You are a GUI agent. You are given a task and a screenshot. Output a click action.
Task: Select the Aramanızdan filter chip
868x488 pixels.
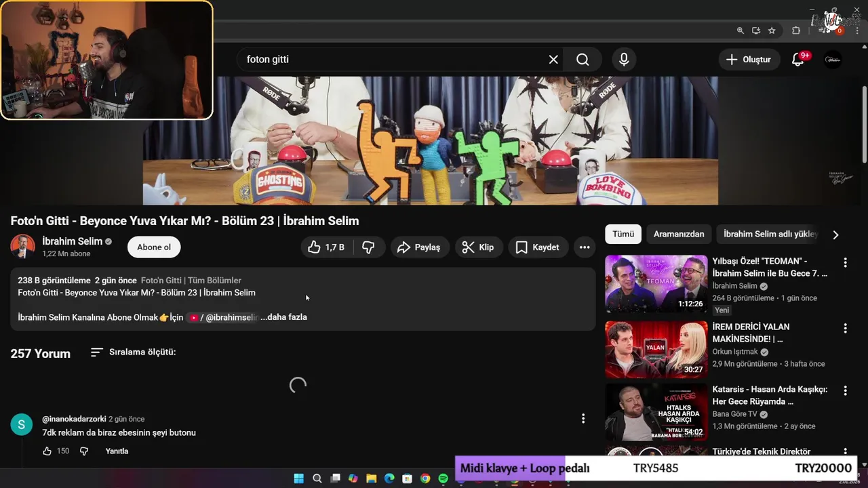[x=679, y=234]
